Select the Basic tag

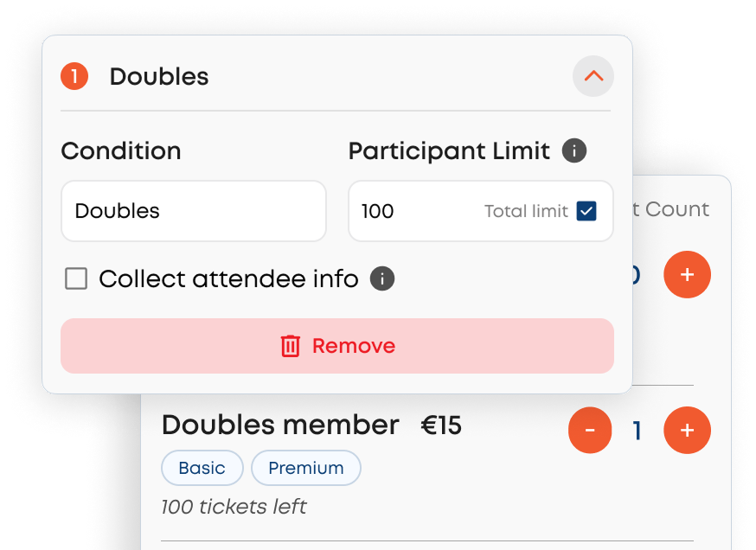[202, 468]
